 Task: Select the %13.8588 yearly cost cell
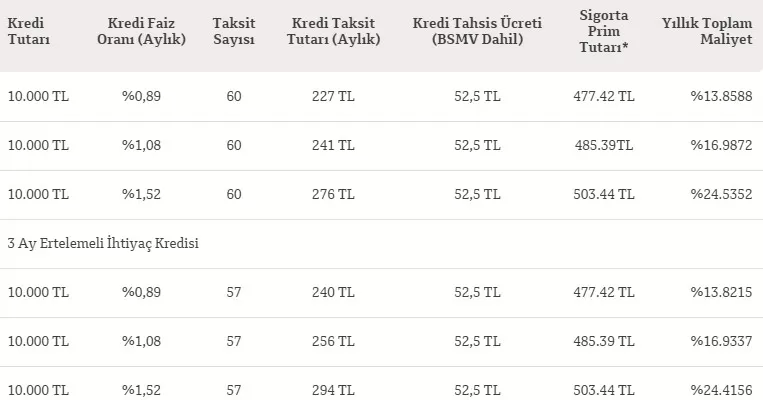click(x=720, y=97)
